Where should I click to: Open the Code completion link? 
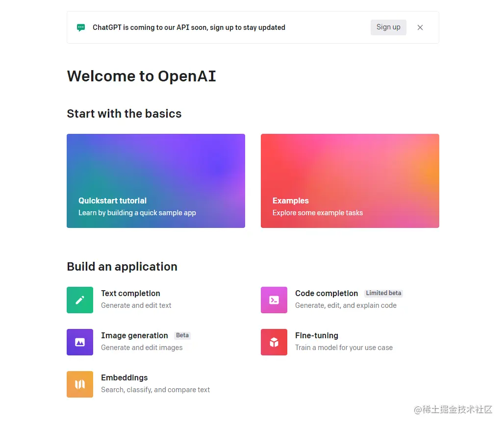pyautogui.click(x=327, y=293)
